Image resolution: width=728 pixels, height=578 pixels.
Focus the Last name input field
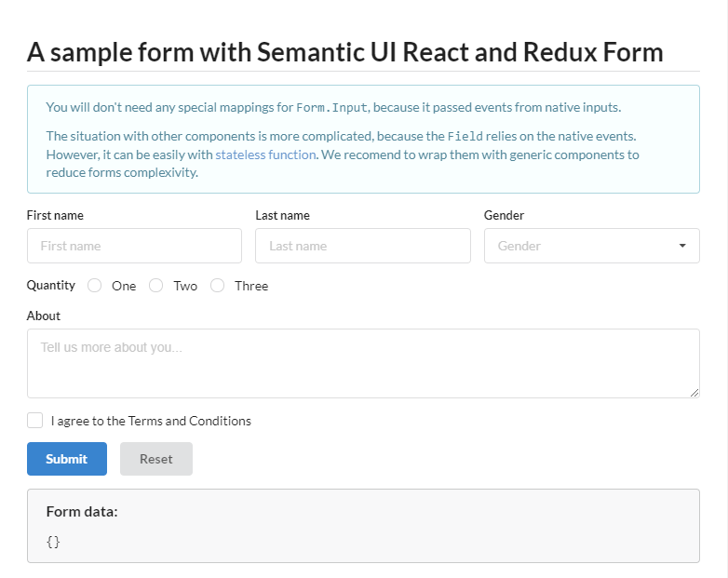[x=363, y=246]
